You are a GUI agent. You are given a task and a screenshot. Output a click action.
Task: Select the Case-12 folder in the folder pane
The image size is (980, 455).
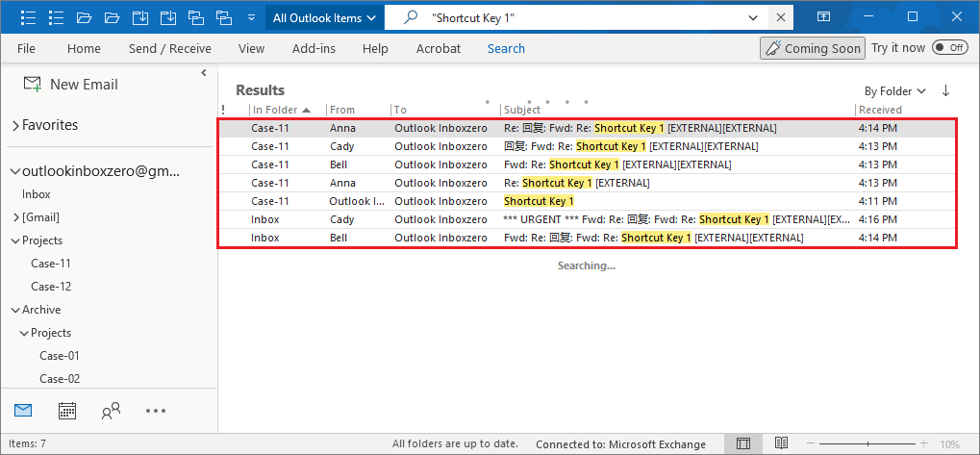tap(50, 287)
